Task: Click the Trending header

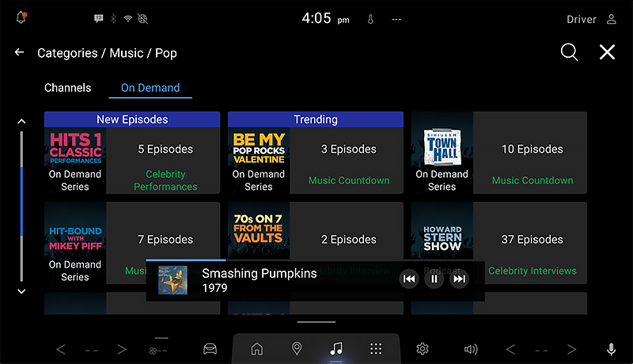Action: click(x=316, y=119)
